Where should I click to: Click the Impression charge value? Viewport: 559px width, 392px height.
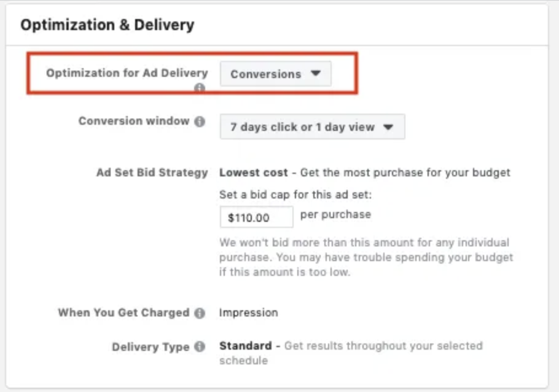tap(248, 313)
